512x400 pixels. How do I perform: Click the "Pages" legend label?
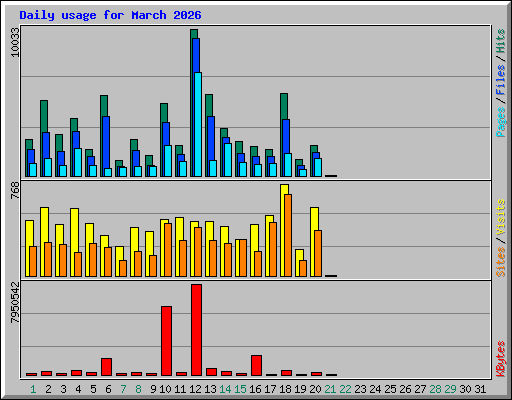501,122
